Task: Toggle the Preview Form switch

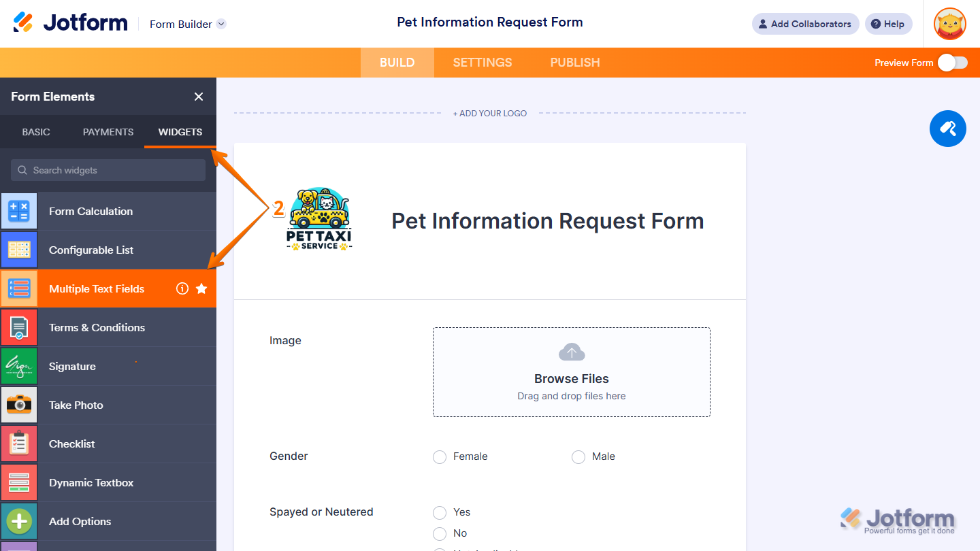Action: (x=952, y=63)
